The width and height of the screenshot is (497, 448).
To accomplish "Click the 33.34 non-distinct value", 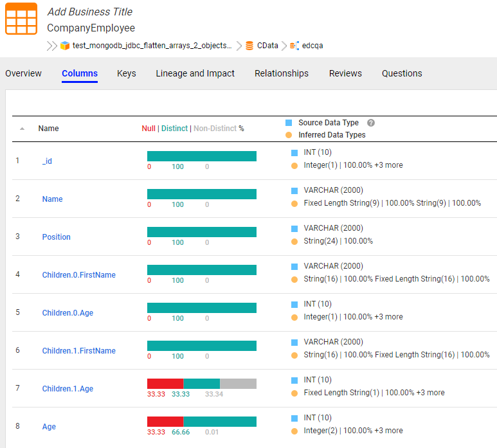I will coord(214,394).
